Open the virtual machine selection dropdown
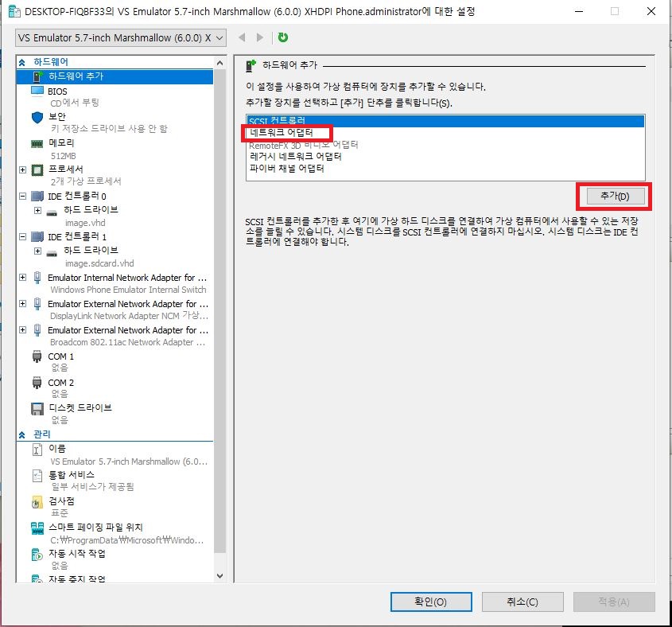 (120, 37)
